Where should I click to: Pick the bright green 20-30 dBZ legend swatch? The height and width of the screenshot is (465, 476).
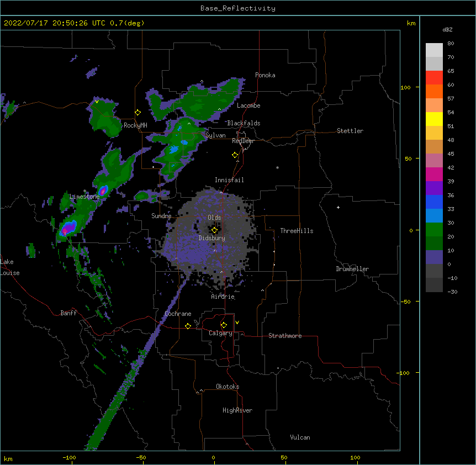click(x=434, y=230)
